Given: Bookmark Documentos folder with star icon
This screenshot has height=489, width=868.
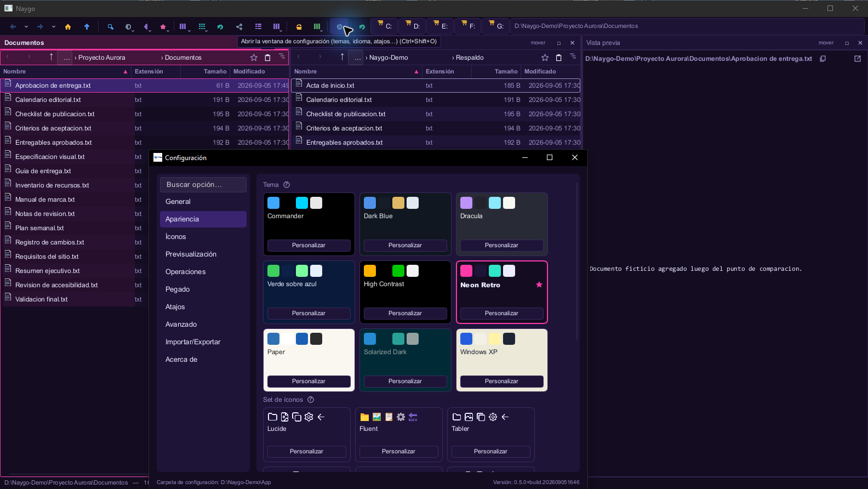Looking at the screenshot, I should click(254, 58).
